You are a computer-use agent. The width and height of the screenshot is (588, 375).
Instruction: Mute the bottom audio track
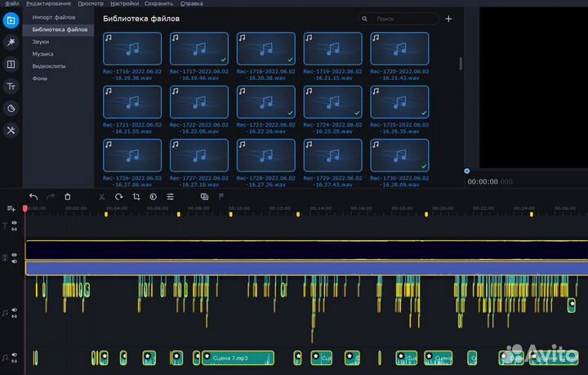click(x=14, y=355)
